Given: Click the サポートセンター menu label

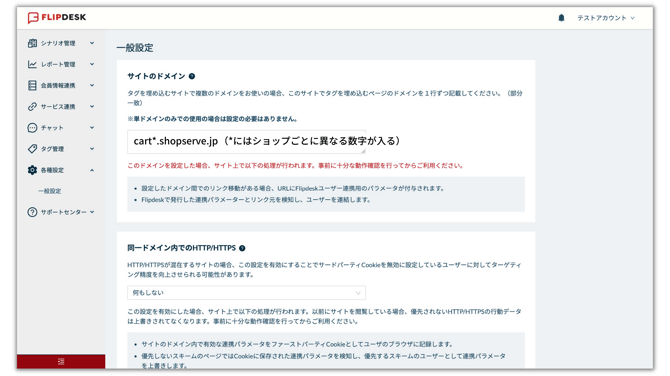Looking at the screenshot, I should pyautogui.click(x=64, y=212).
